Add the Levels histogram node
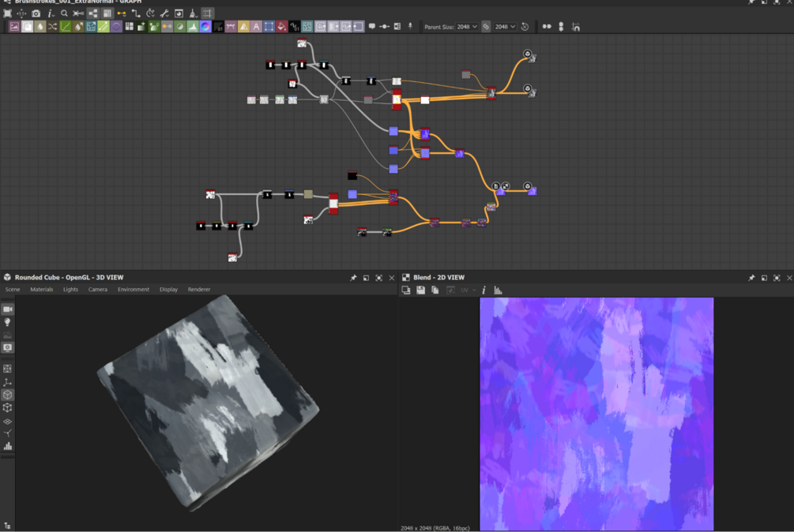This screenshot has width=794, height=532. click(193, 27)
